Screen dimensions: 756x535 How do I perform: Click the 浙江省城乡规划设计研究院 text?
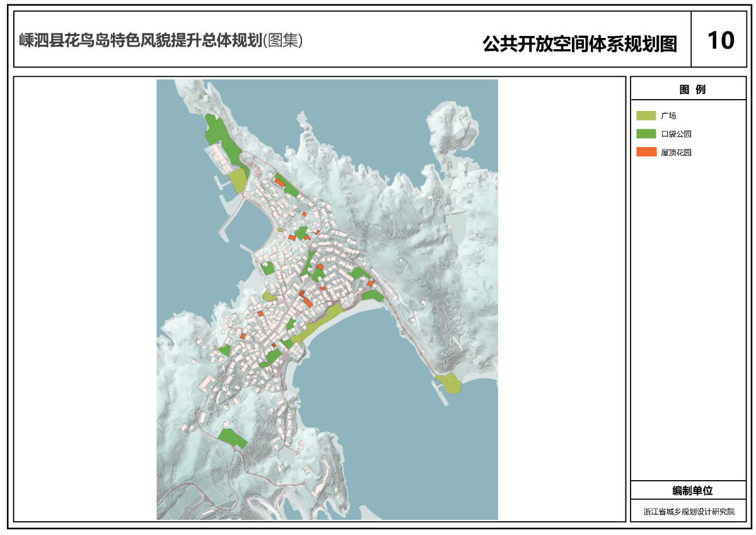pyautogui.click(x=689, y=512)
